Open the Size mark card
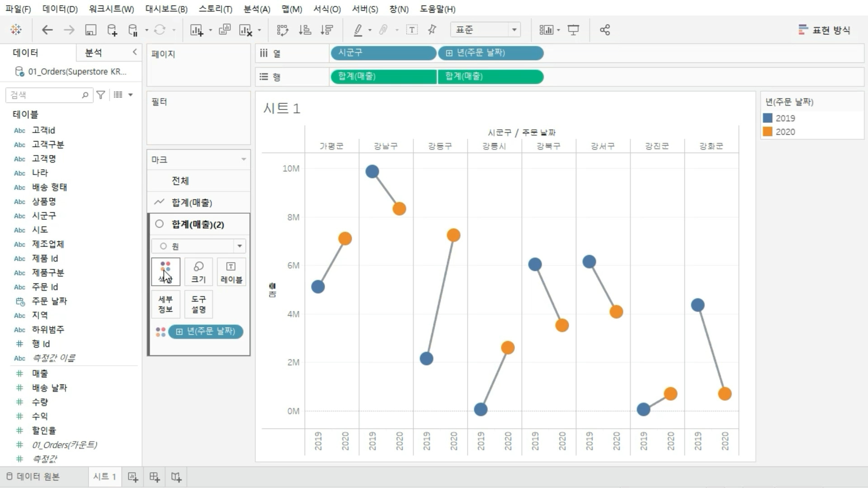 [x=198, y=272]
